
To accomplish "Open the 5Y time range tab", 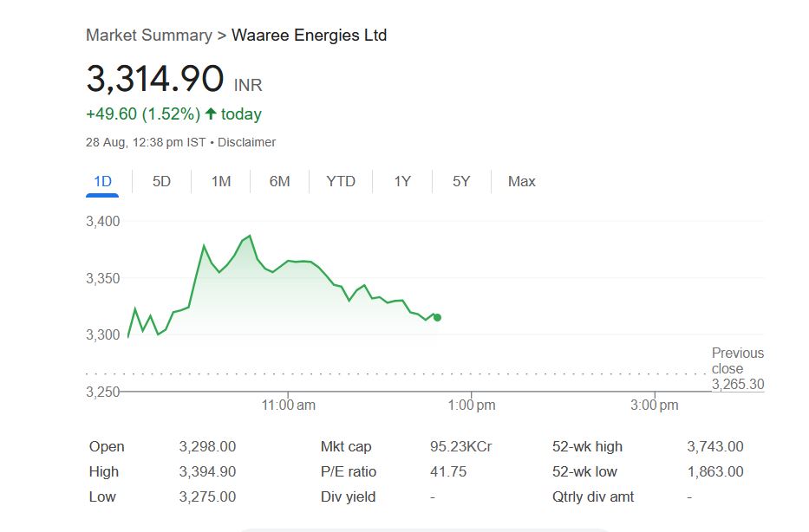I will (x=461, y=181).
